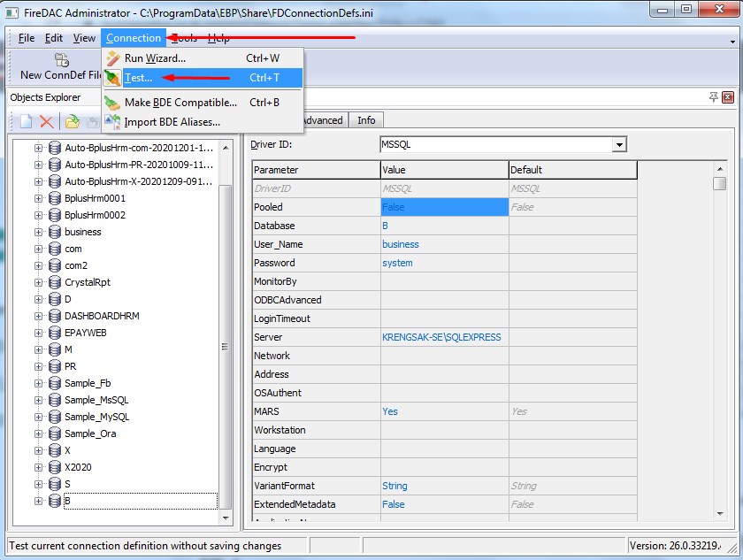Click the parameter grid scrollbar down arrow
The image size is (743, 560).
[720, 513]
